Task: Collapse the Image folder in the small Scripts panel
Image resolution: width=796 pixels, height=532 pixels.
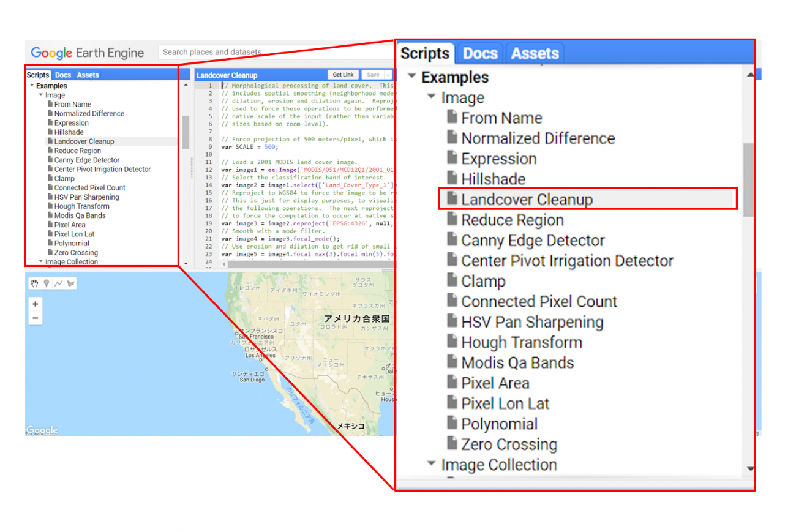Action: pos(41,95)
